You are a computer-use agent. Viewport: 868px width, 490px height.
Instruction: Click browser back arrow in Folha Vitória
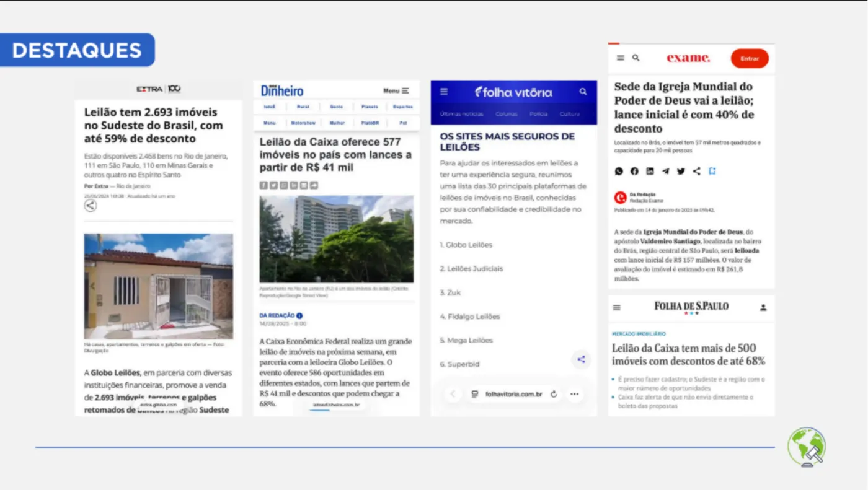click(453, 394)
